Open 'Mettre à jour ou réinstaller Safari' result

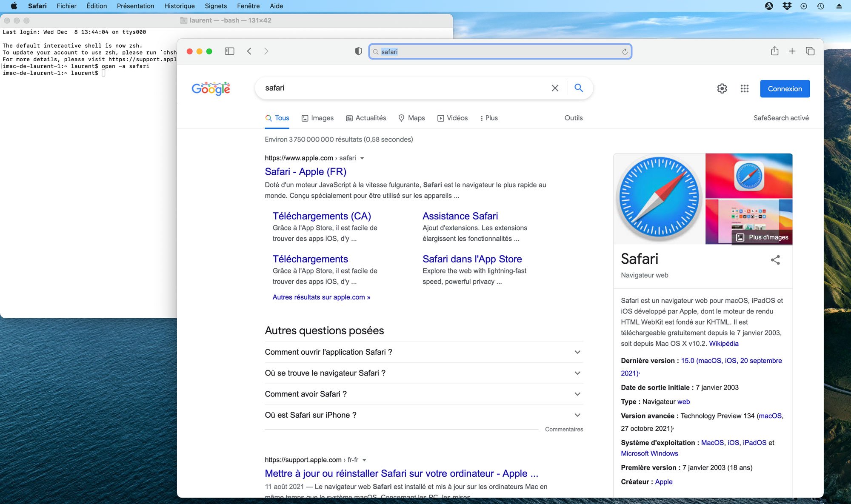click(x=401, y=474)
